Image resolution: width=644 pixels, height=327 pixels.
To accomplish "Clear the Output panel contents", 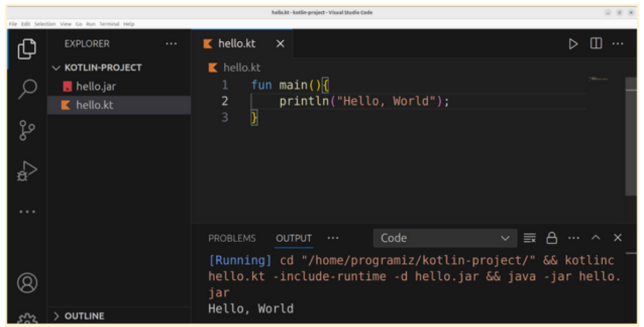I will pyautogui.click(x=530, y=238).
